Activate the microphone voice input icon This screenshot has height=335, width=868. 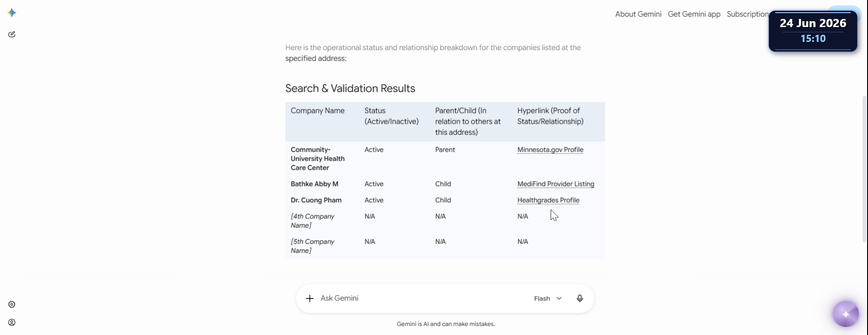click(580, 298)
